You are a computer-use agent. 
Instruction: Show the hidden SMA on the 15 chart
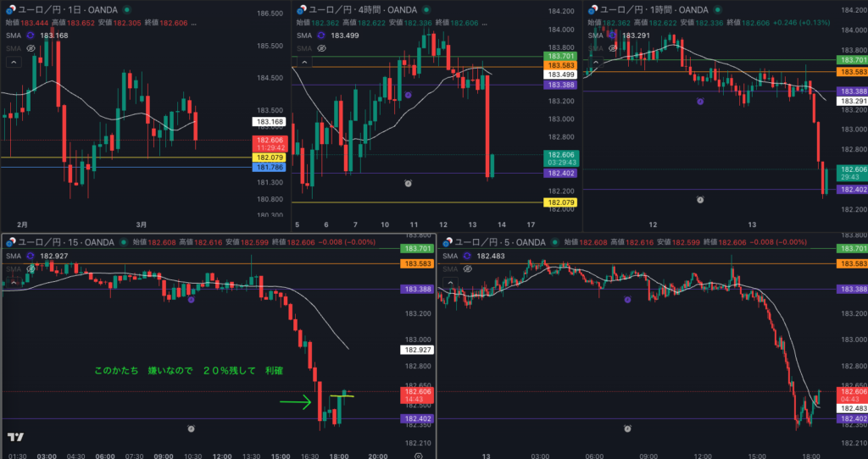point(31,269)
